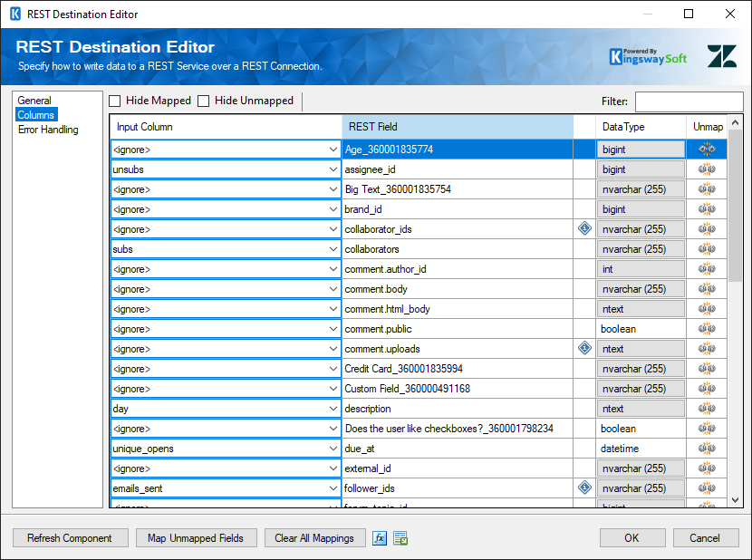This screenshot has width=752, height=560.
Task: Unmap the comment.author_id field
Action: coord(707,269)
